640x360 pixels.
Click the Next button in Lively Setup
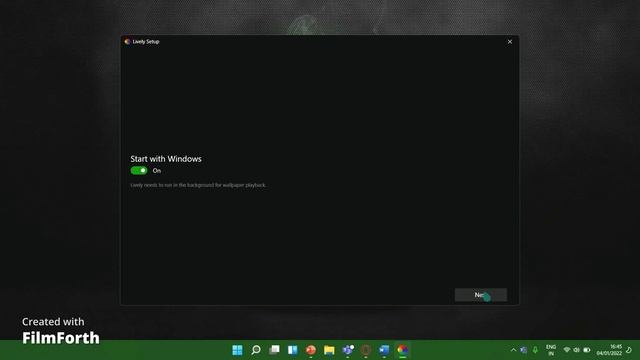tap(481, 295)
